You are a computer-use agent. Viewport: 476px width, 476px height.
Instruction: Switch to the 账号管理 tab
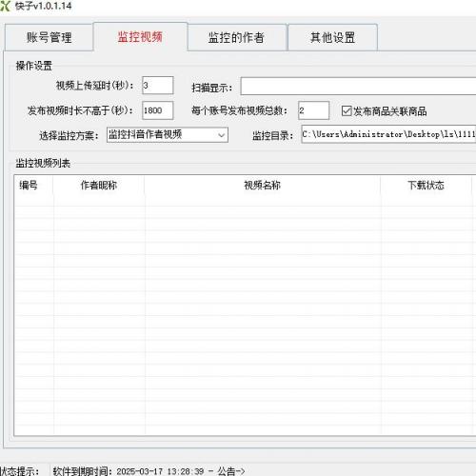point(49,37)
